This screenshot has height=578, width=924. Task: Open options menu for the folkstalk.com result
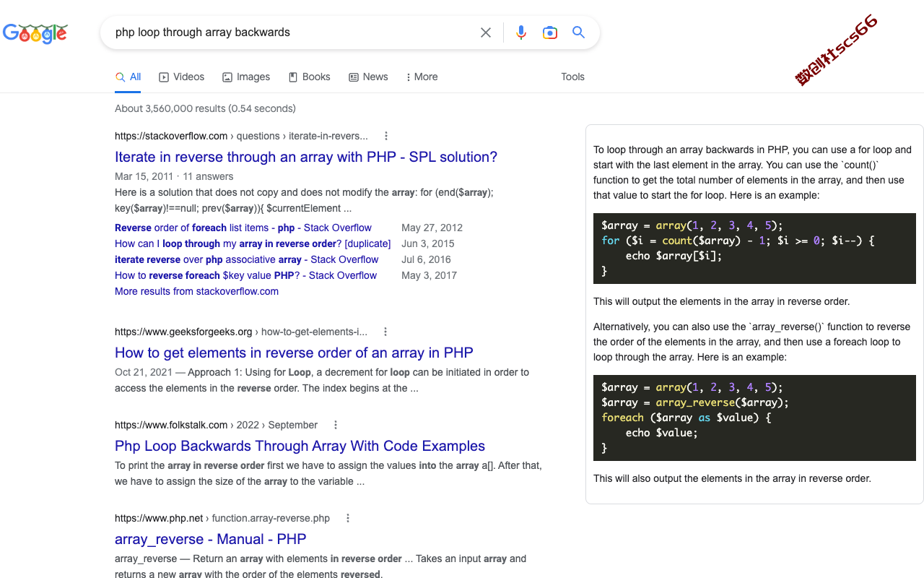pos(336,425)
